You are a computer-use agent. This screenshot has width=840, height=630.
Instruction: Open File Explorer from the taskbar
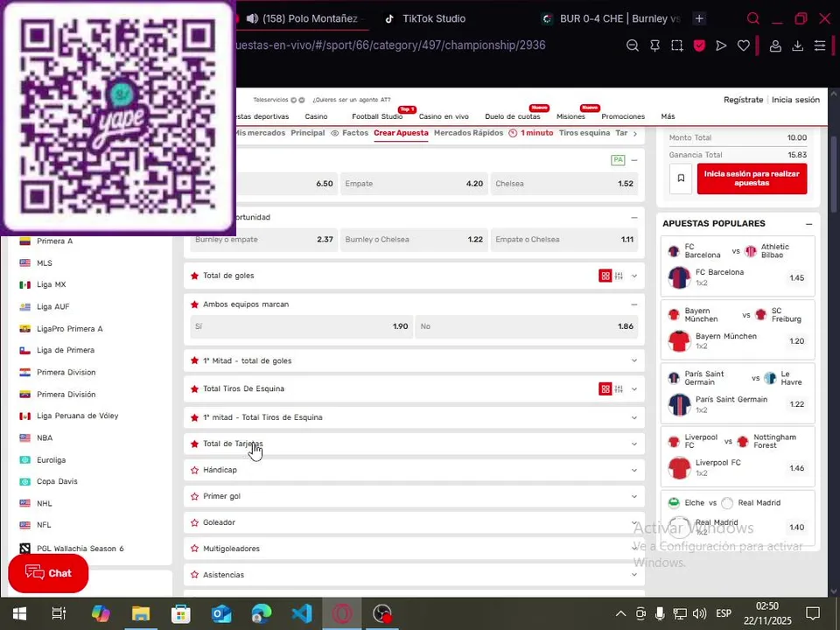[141, 612]
